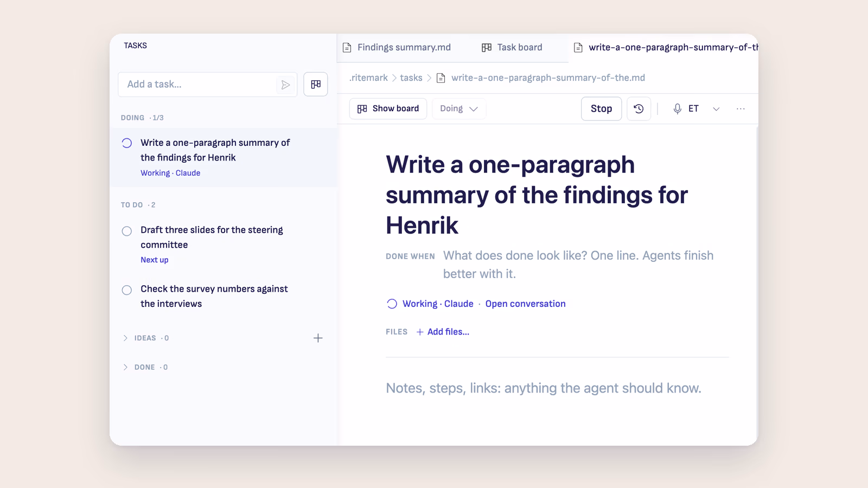The image size is (868, 488).
Task: Send the new task with arrow icon
Action: 285,85
